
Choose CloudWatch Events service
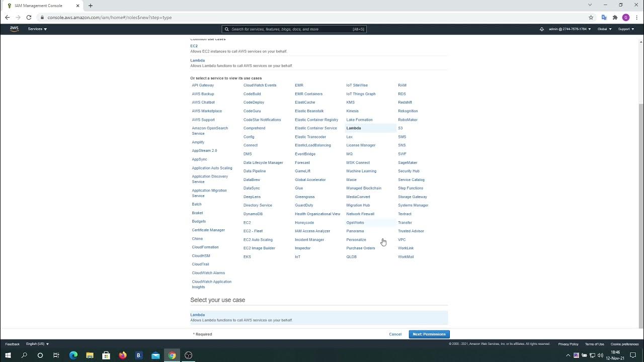[x=260, y=85]
